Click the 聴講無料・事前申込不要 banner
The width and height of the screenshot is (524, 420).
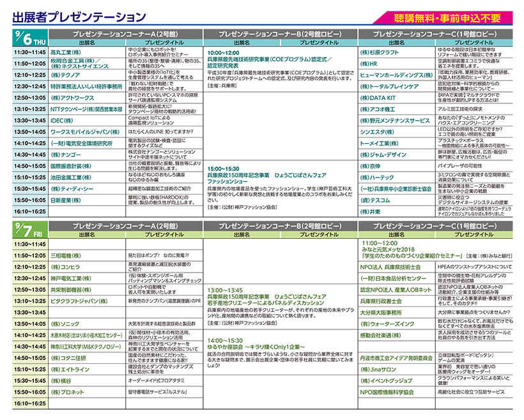coord(443,18)
